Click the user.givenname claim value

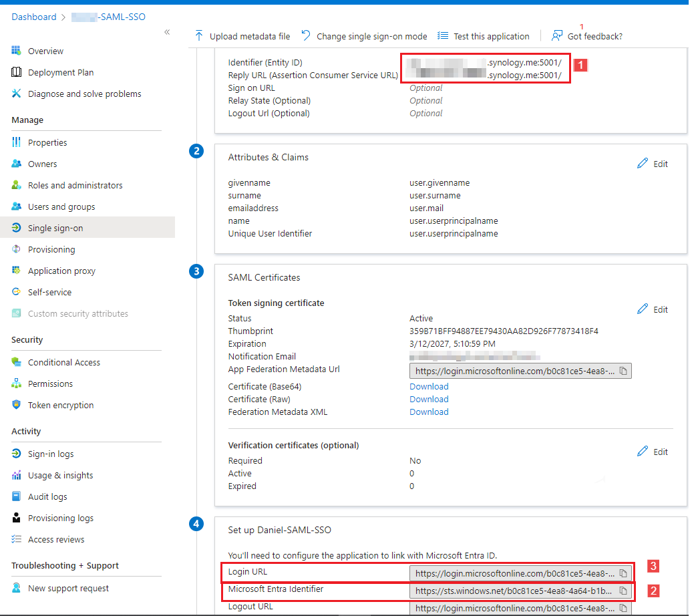pyautogui.click(x=440, y=183)
